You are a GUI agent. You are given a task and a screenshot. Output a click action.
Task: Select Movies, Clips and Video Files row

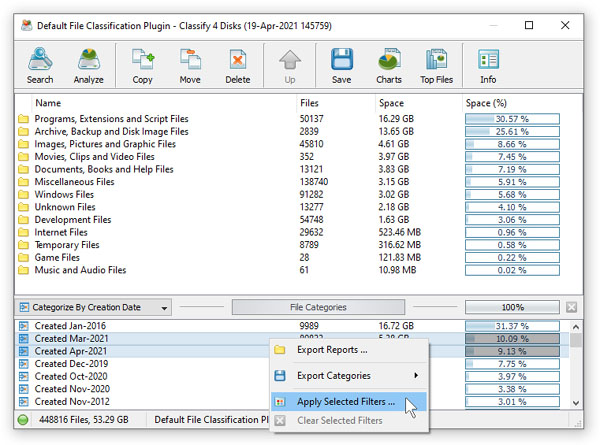click(x=298, y=157)
